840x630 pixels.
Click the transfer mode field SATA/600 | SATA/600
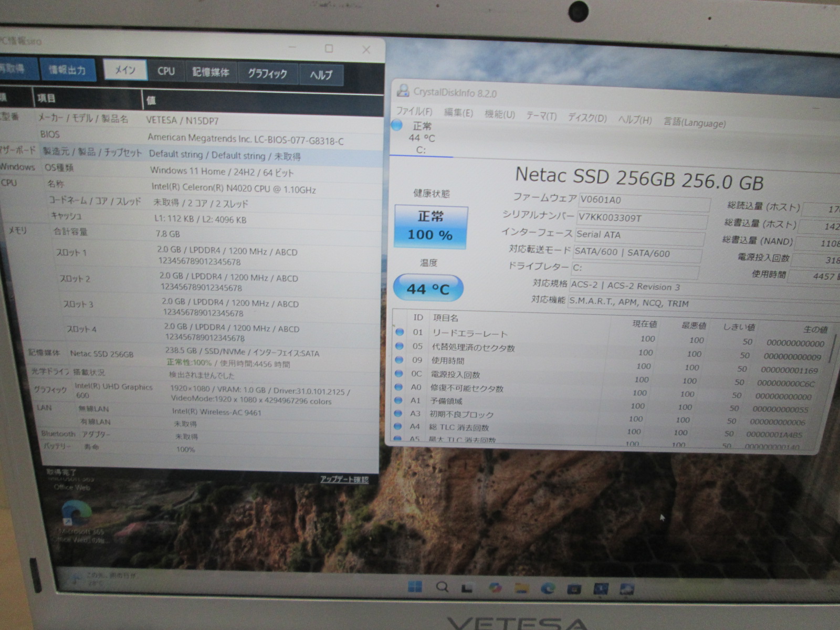click(637, 253)
